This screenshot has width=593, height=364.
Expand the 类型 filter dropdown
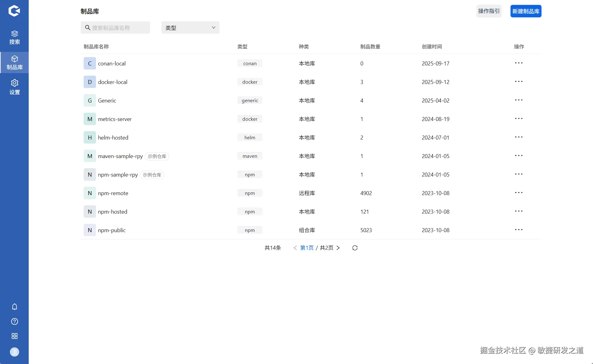pos(190,28)
